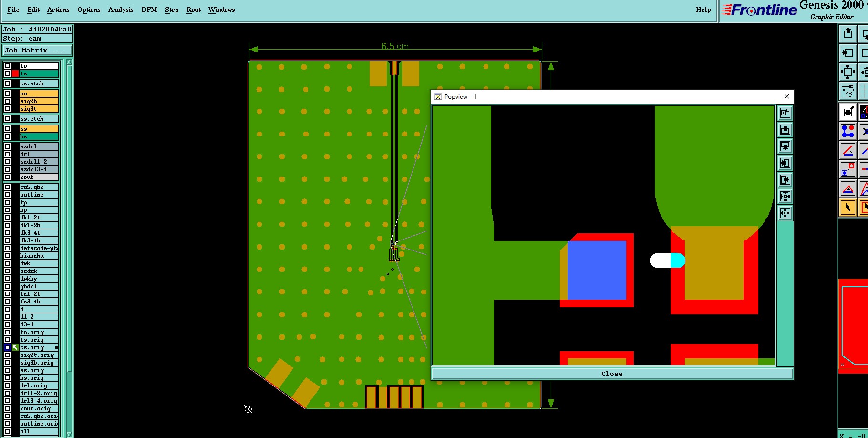Click the Job Matrix button
Screen dimensions: 868x438
pos(37,50)
